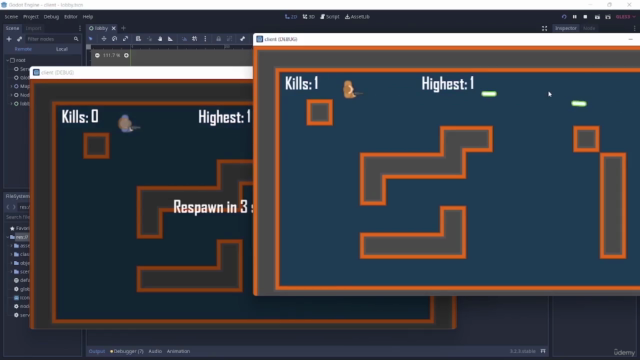Click the group selected nodes icon
The width and height of the screenshot is (640, 360).
(x=229, y=39)
